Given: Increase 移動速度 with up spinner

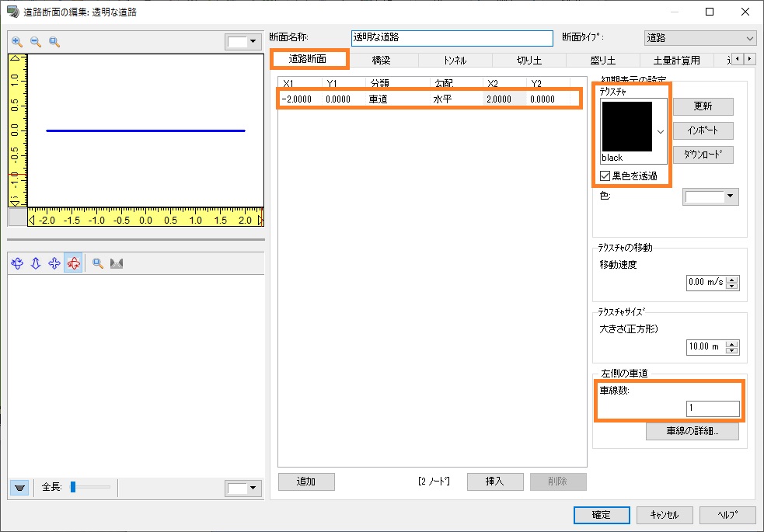Looking at the screenshot, I should click(x=732, y=280).
